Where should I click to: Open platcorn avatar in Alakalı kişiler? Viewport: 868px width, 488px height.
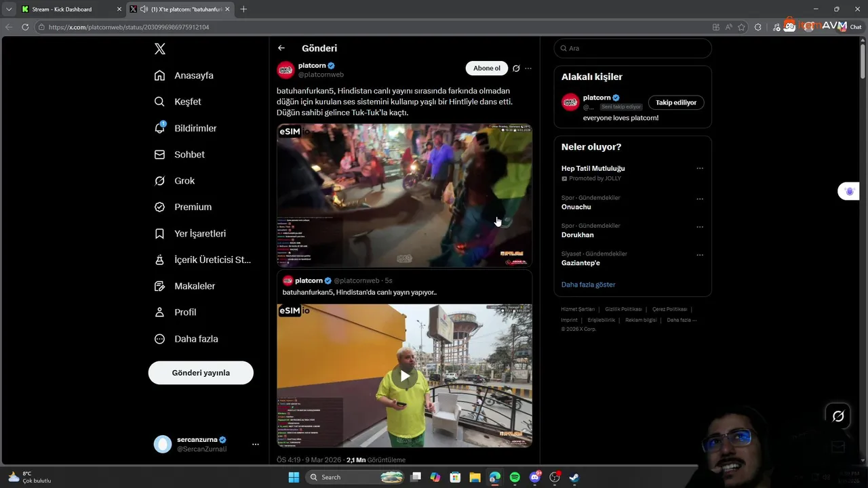tap(570, 102)
